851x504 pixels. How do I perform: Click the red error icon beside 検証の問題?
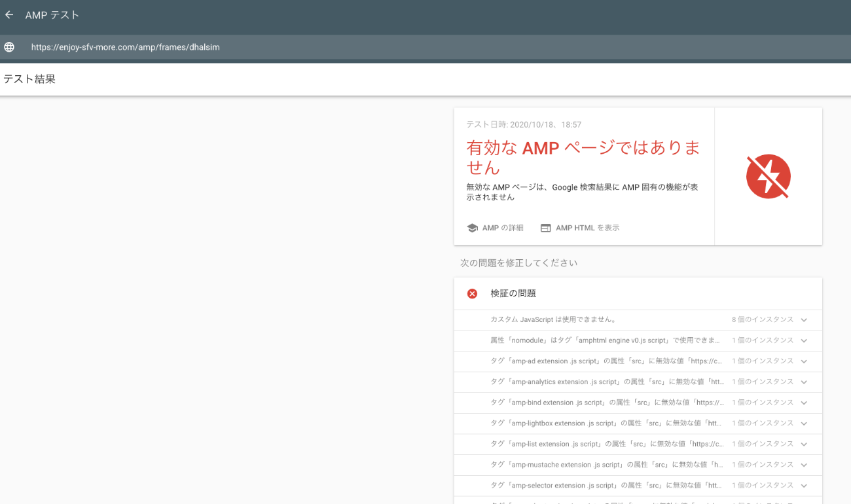point(472,293)
